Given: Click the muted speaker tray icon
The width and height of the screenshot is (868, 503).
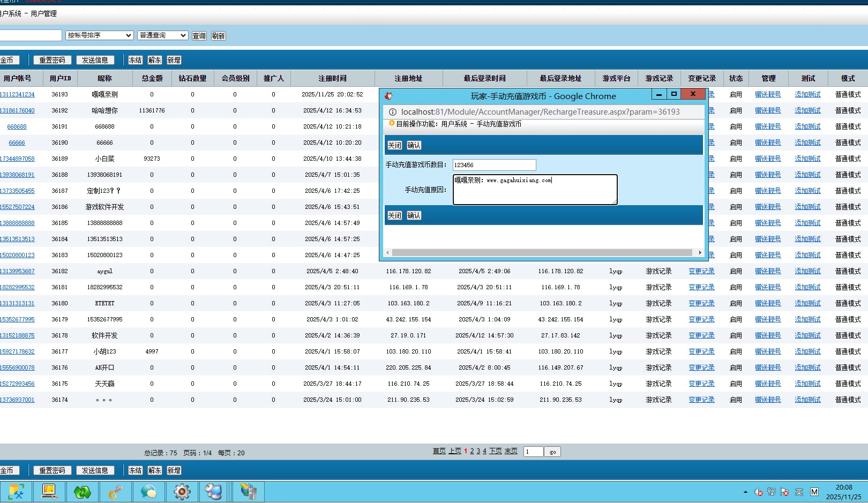Looking at the screenshot, I should (x=758, y=492).
